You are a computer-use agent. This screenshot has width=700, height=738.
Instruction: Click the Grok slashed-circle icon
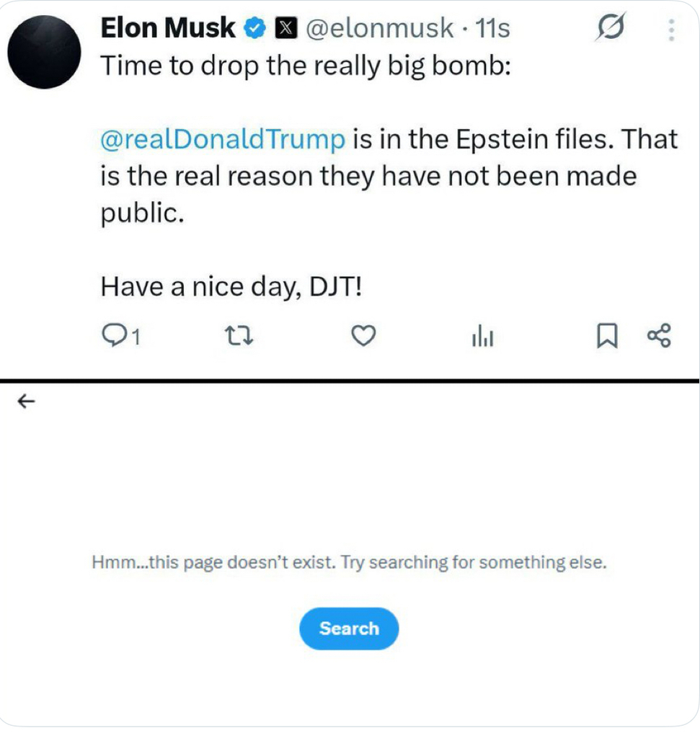click(x=611, y=27)
